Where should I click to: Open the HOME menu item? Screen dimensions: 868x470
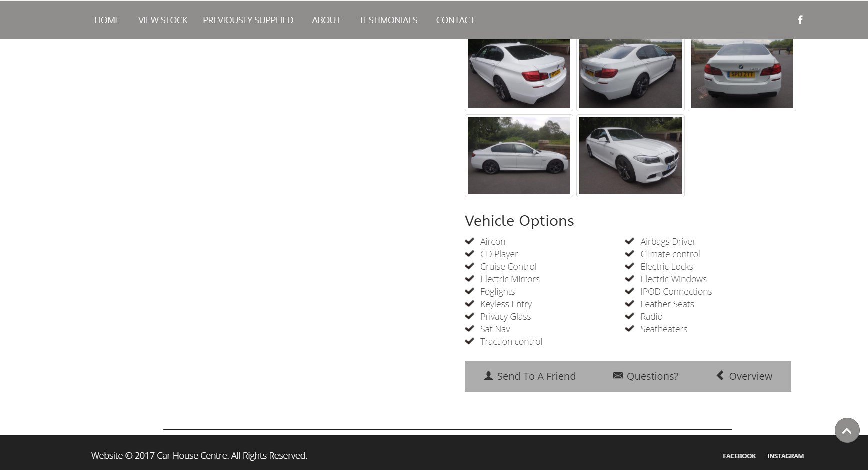(107, 20)
